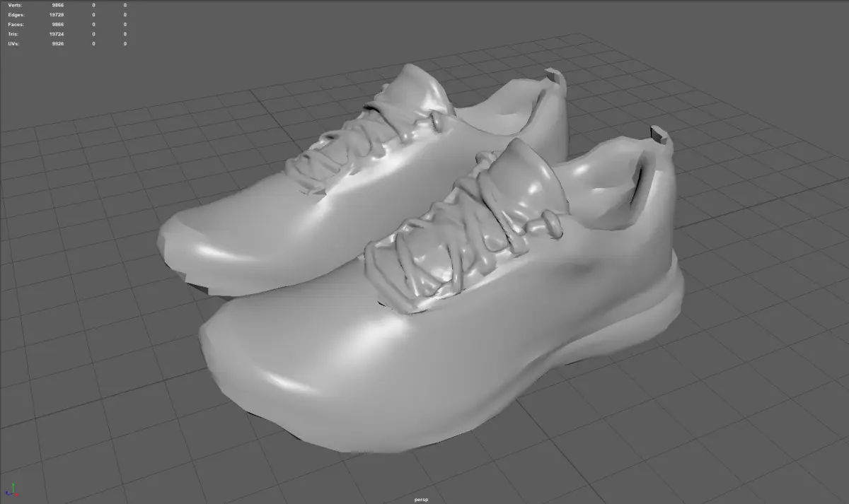849x504 pixels.
Task: Select the front shoe's heel pull tab
Action: (x=662, y=138)
